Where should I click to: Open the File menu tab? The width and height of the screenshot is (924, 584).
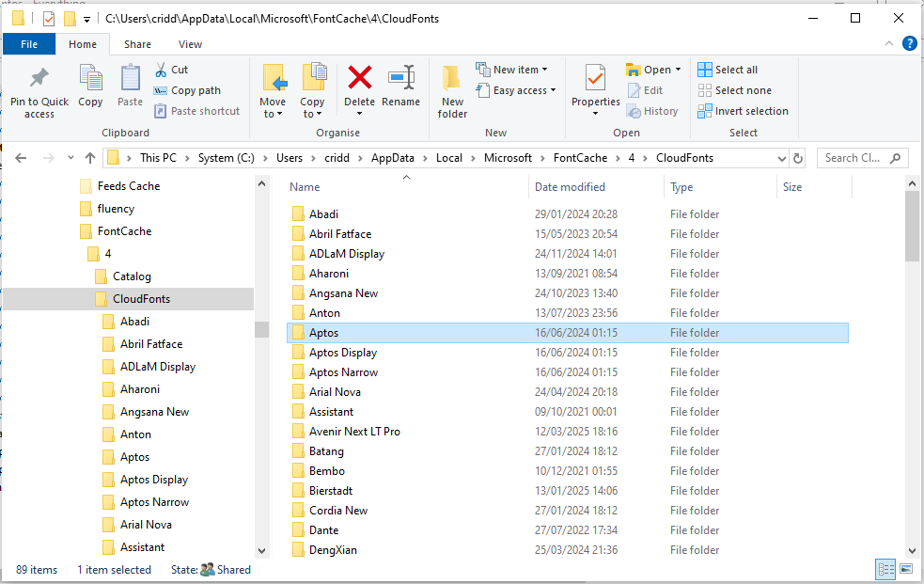(x=29, y=44)
